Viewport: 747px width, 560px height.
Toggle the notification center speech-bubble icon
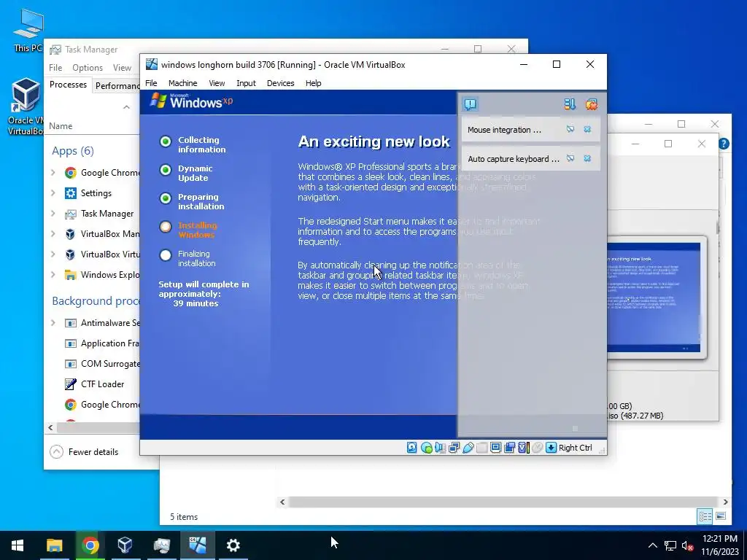[x=471, y=104]
